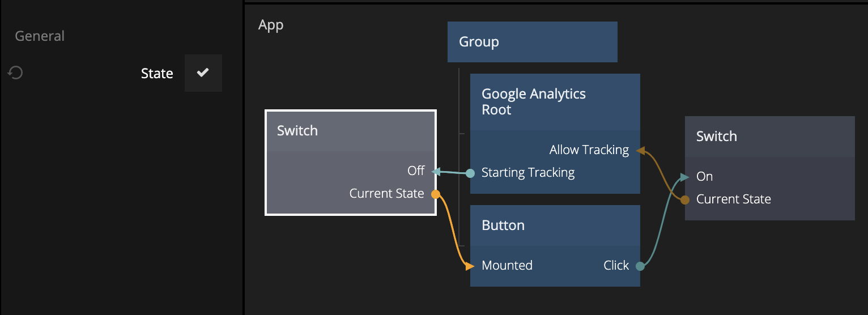Click the reset arrow icon beside State
The width and height of the screenshot is (868, 315).
point(15,73)
